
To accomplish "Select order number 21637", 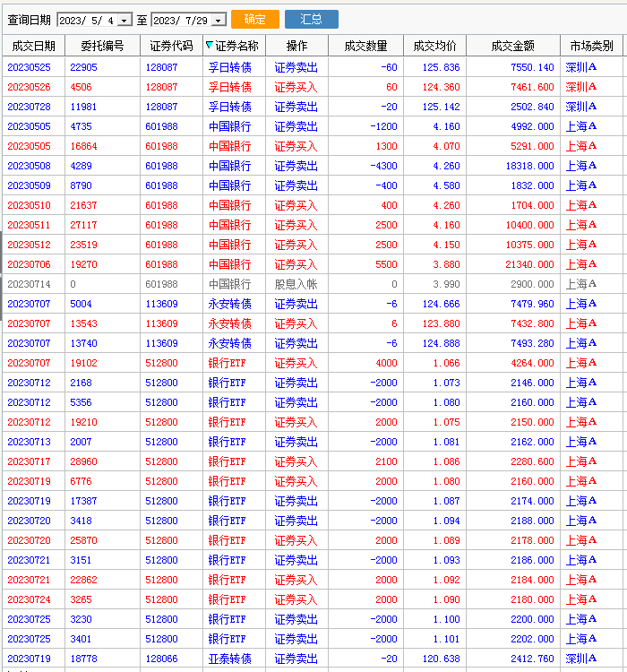I will click(x=83, y=205).
